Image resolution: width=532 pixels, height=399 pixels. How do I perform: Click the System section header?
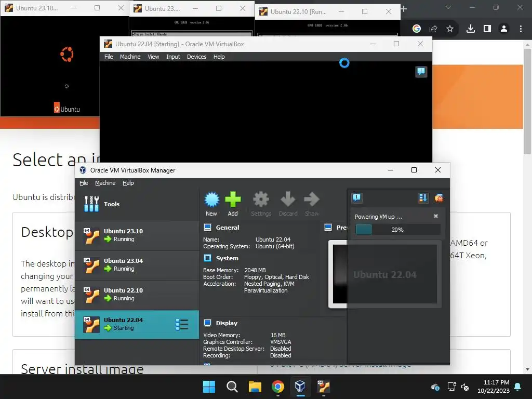(227, 258)
